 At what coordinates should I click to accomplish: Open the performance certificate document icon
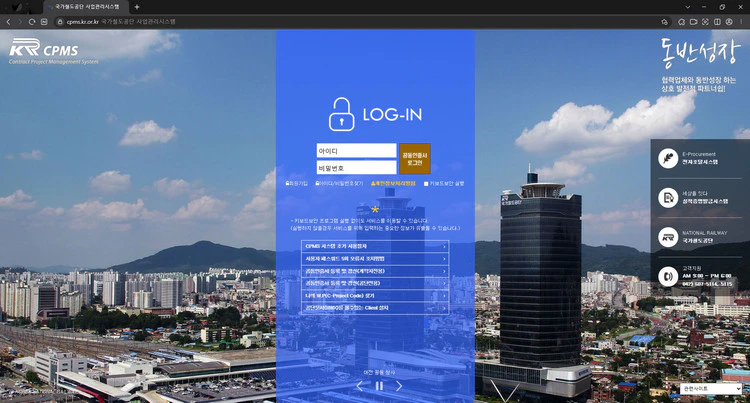[668, 198]
